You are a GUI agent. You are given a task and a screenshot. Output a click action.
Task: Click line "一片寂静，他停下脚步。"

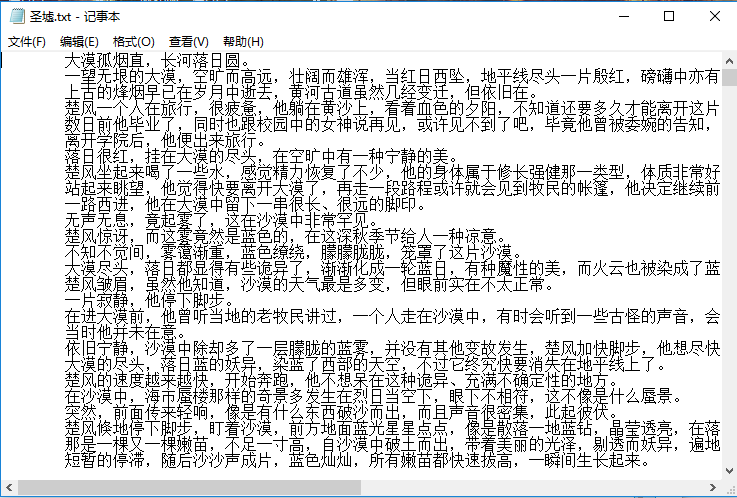tap(151, 300)
